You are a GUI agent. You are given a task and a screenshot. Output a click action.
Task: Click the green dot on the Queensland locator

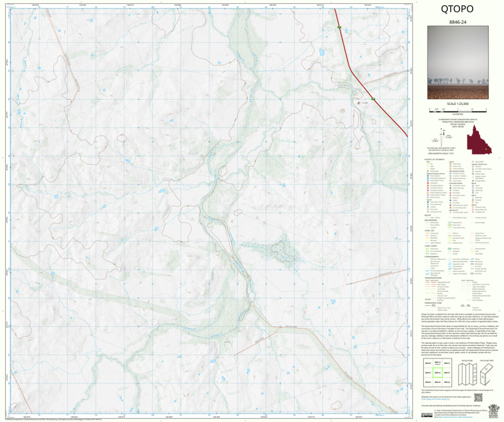pyautogui.click(x=486, y=150)
